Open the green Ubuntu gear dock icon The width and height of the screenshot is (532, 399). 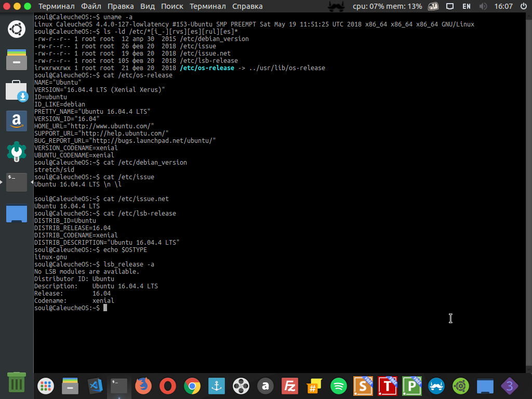click(x=461, y=386)
